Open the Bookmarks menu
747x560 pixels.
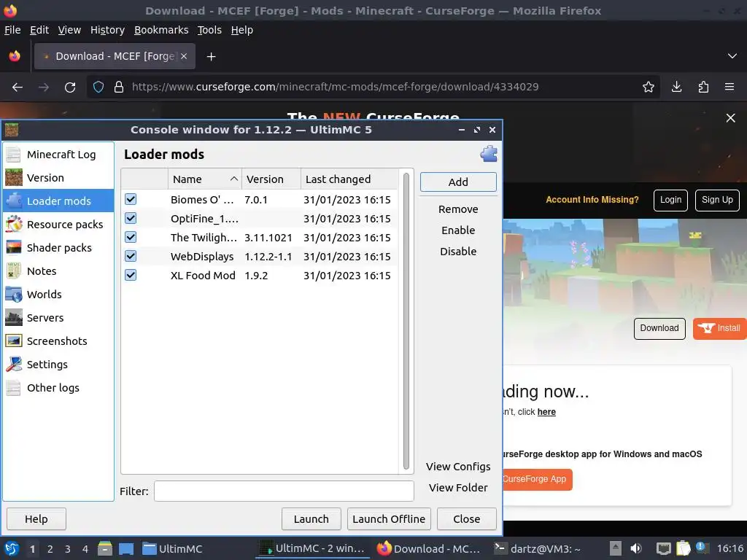click(x=161, y=30)
